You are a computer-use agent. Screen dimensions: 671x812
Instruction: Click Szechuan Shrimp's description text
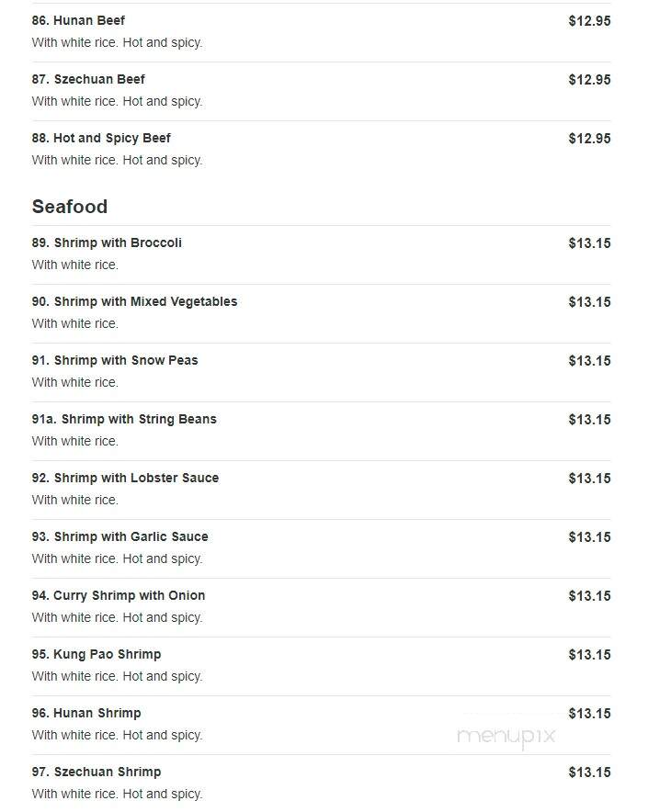click(117, 794)
